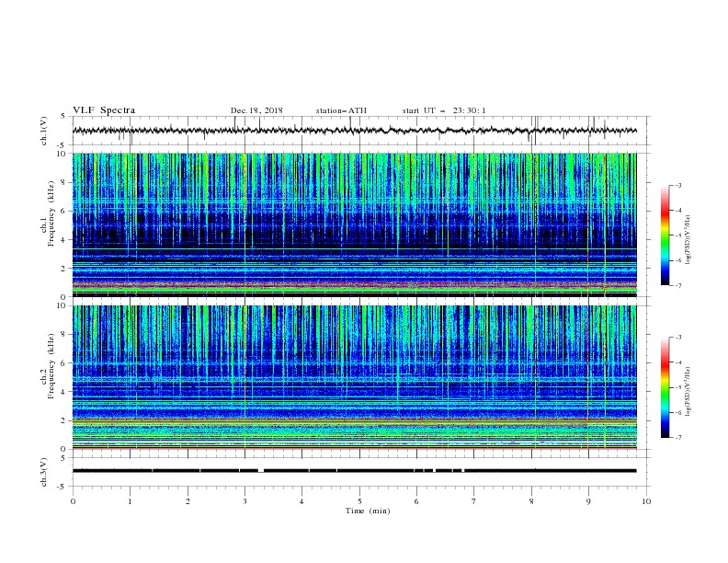This screenshot has width=728, height=563.
Task: Click the "5" tick on the Time axis
Action: coord(359,501)
